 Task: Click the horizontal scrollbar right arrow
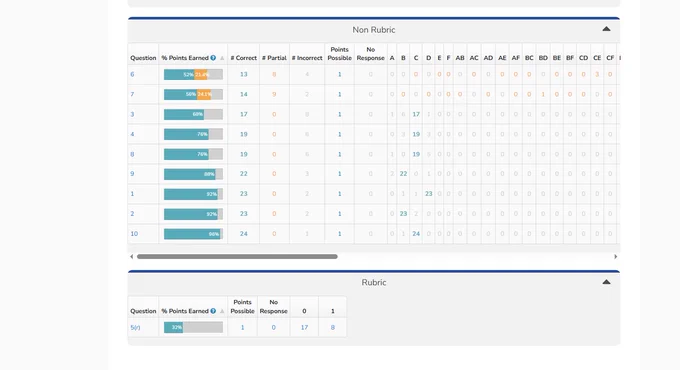(615, 256)
